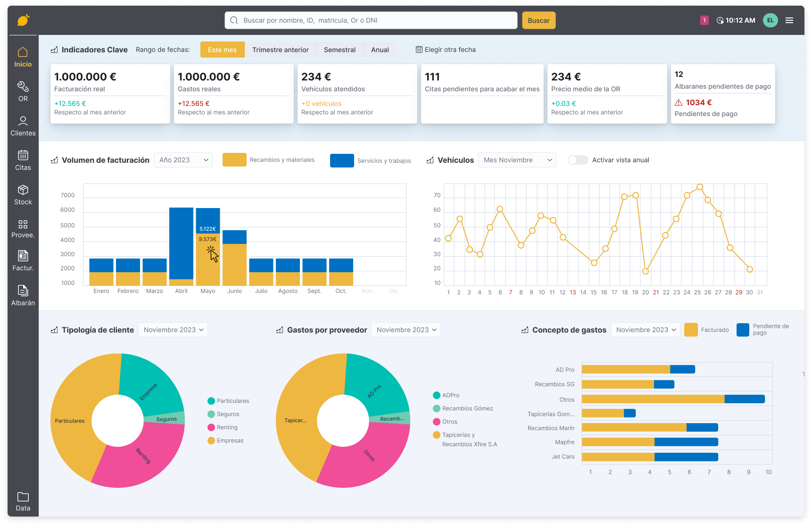Click the Servicios y trabajos blue swatch
Viewport: 812px width, 526px height.
click(342, 160)
